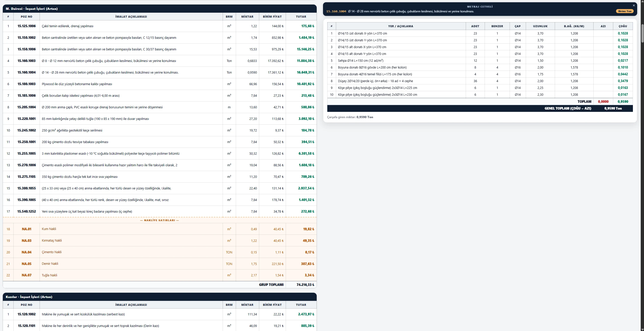Select NA.05 Demir Nakli transport row
Screen dimensions: 644x331
(160, 264)
